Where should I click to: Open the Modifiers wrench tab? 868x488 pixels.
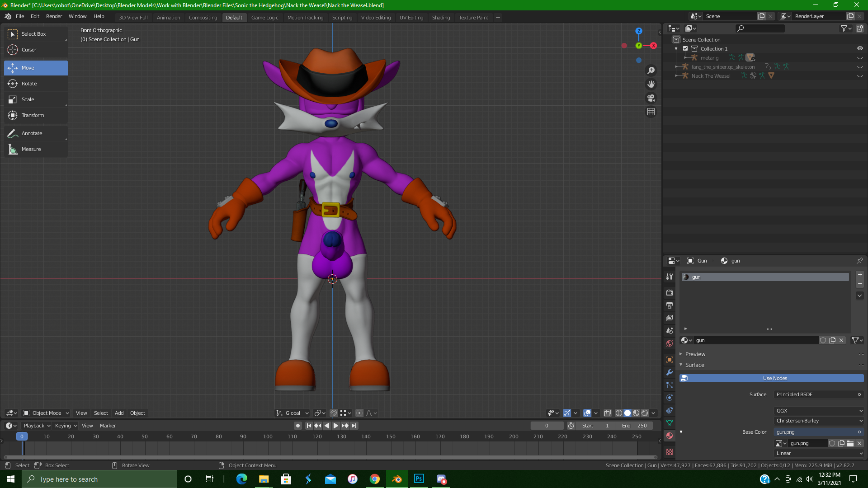point(670,372)
